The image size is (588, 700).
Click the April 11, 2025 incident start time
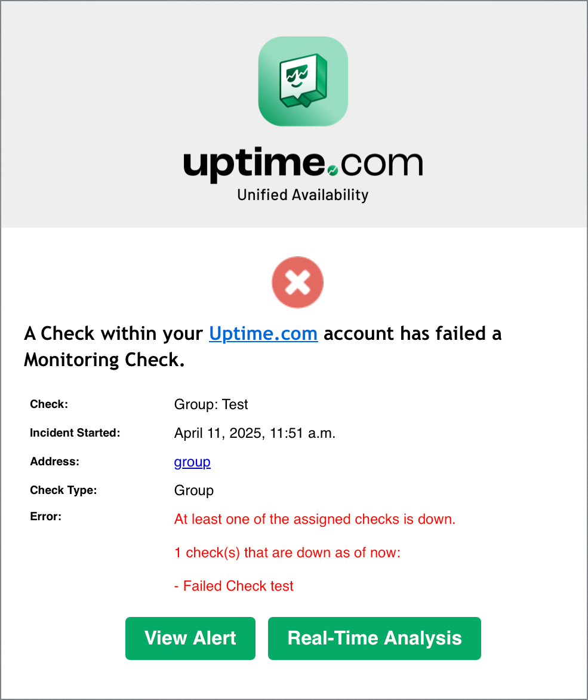click(x=255, y=433)
